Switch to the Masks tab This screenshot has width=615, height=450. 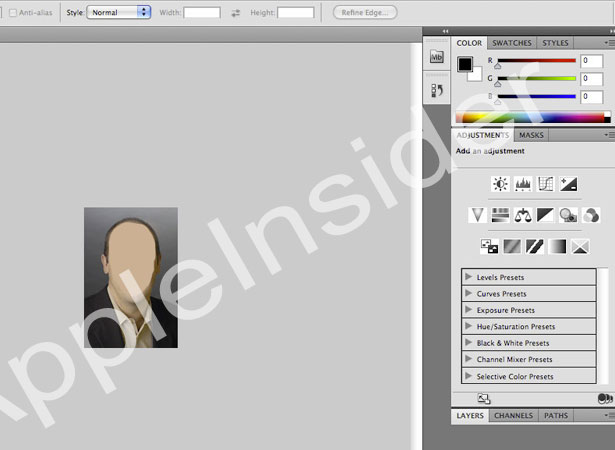[x=531, y=135]
